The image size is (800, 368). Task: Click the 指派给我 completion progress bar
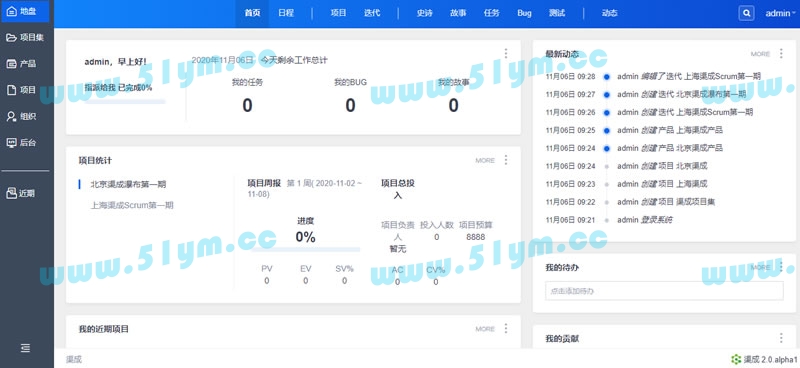pyautogui.click(x=124, y=102)
